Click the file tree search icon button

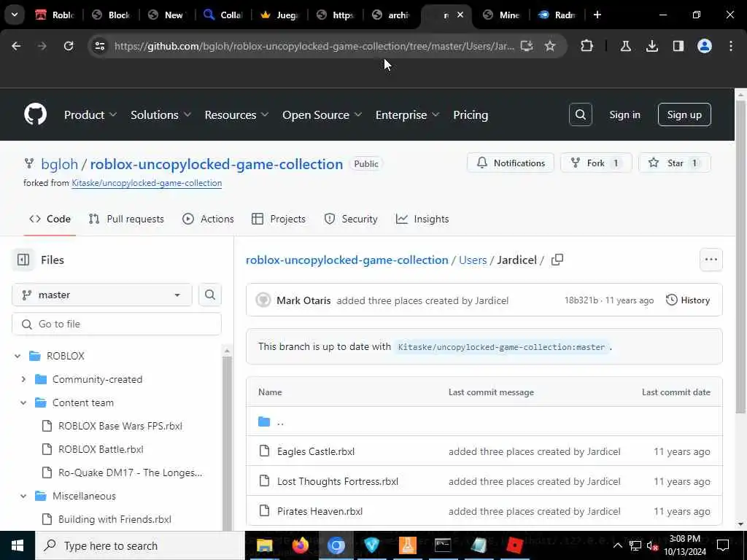point(209,295)
